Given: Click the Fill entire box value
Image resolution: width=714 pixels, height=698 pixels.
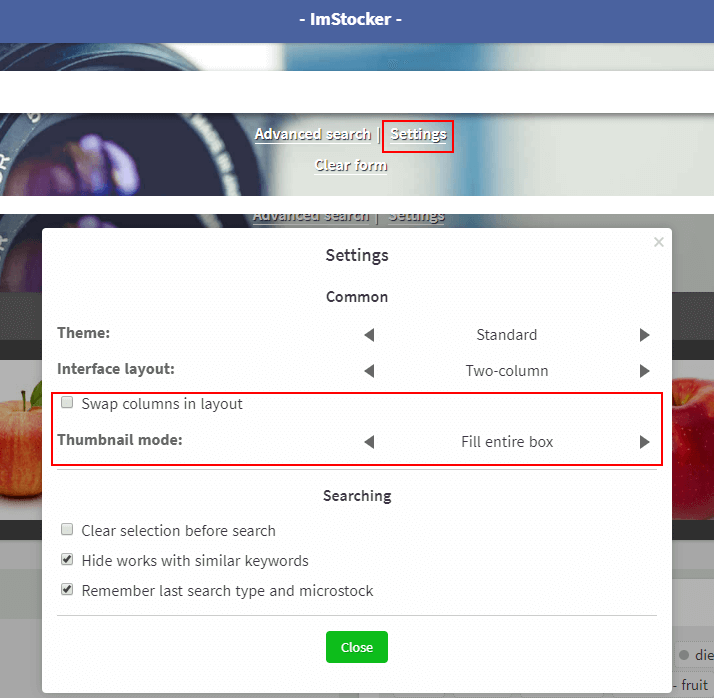Looking at the screenshot, I should point(507,442).
